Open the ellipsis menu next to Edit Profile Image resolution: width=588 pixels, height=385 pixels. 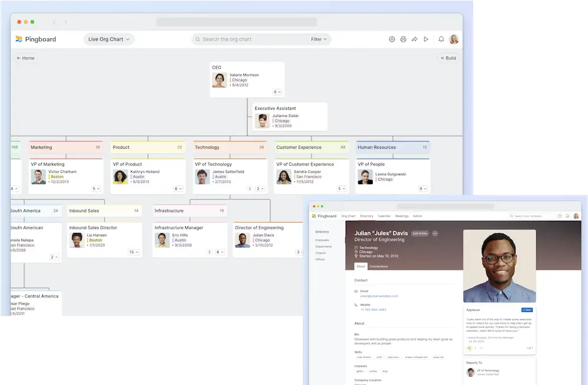tap(435, 233)
